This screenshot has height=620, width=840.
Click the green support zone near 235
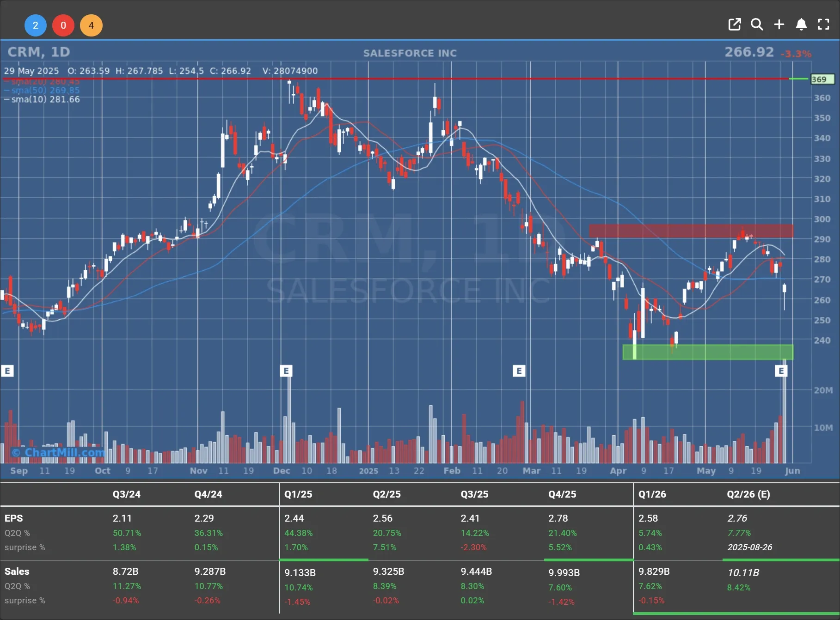click(708, 352)
